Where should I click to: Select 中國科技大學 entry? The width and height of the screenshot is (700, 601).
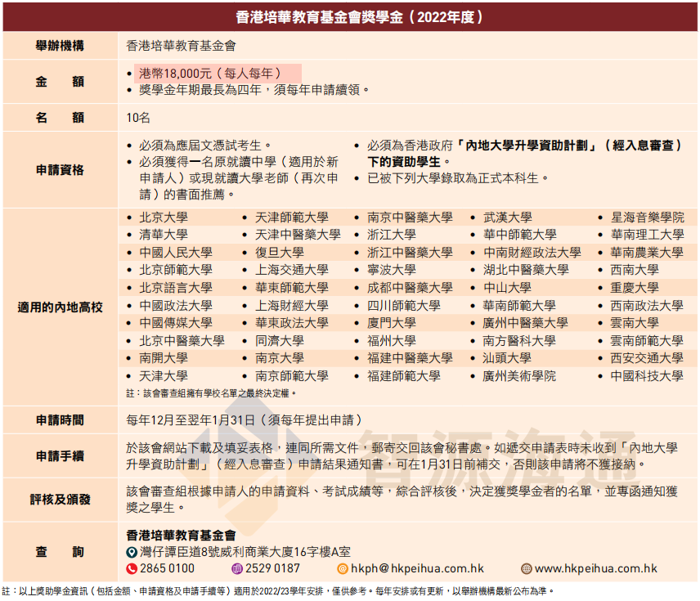(647, 376)
